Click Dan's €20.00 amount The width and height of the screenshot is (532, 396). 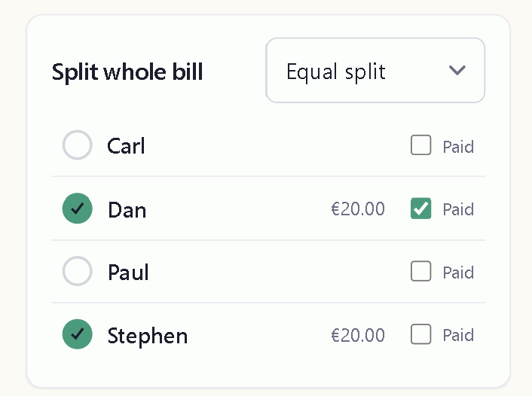358,209
